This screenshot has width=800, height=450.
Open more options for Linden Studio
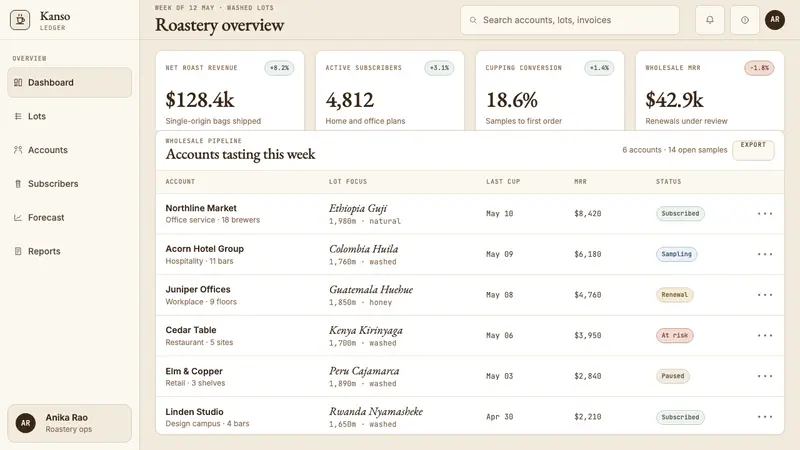[x=765, y=417]
